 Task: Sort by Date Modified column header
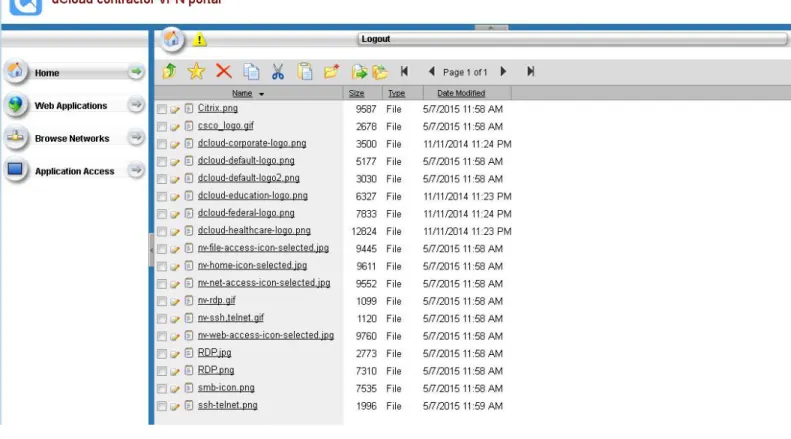[x=461, y=93]
